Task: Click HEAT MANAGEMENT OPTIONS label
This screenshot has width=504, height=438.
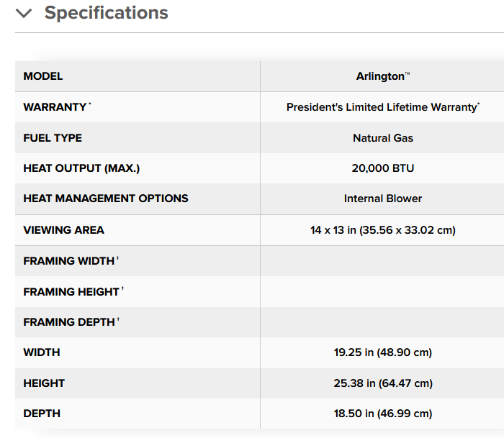Action: 106,198
